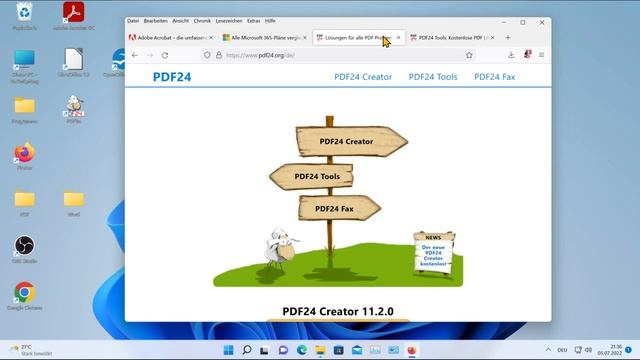
Task: Open the PDF folder on the desktop
Action: (24, 203)
